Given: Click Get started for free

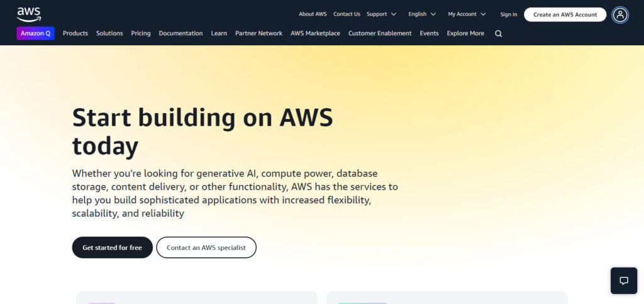Looking at the screenshot, I should pyautogui.click(x=112, y=247).
